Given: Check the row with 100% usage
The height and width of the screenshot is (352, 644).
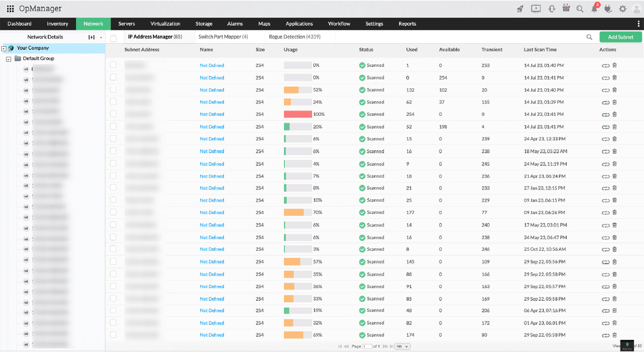Looking at the screenshot, I should (x=114, y=114).
